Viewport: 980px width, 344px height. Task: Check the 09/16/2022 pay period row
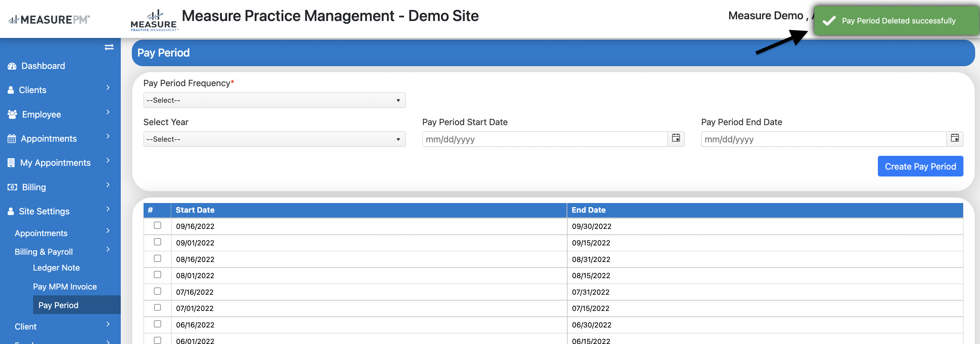coord(157,225)
